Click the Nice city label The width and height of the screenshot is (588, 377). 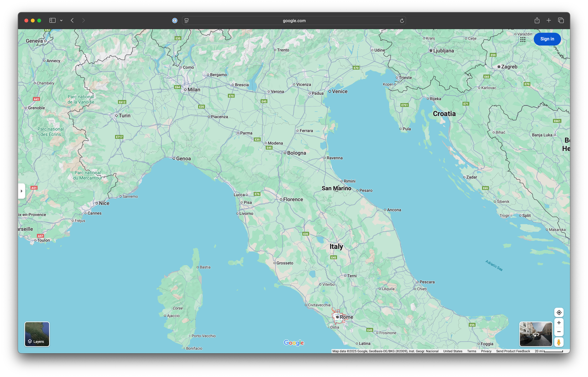(104, 203)
